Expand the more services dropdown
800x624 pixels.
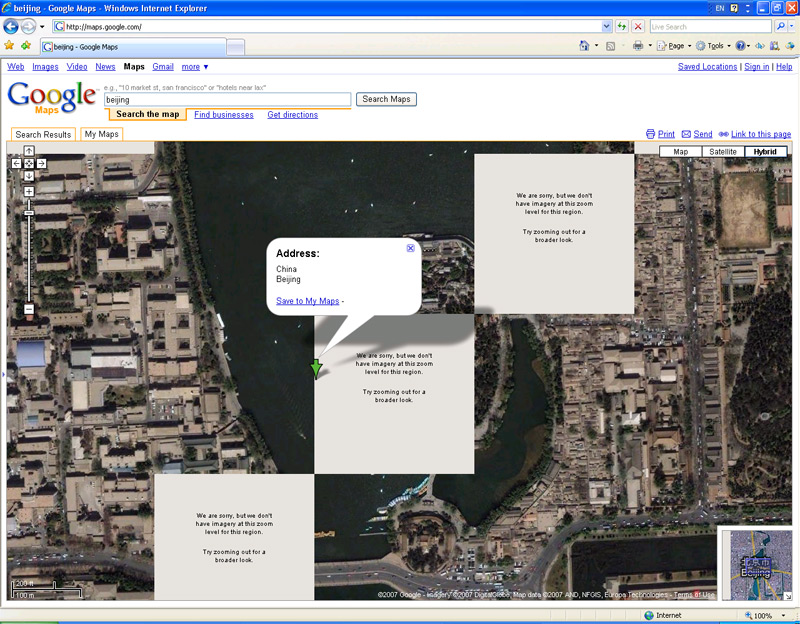pos(195,67)
